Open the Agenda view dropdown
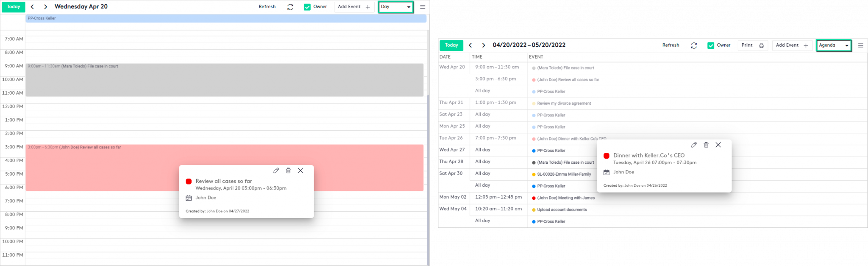Viewport: 868px width, 266px height. [834, 45]
